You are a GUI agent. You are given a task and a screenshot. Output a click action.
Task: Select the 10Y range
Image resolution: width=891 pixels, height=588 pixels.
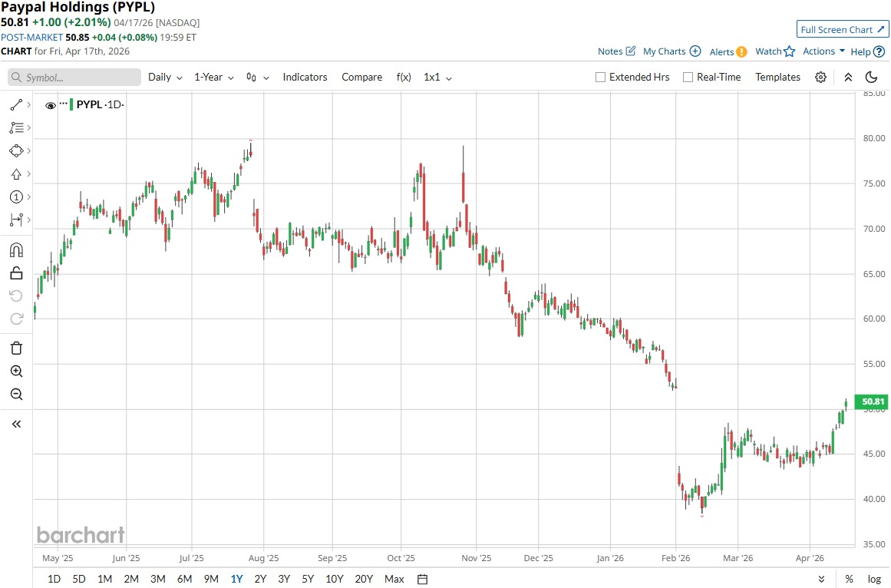pyautogui.click(x=334, y=579)
